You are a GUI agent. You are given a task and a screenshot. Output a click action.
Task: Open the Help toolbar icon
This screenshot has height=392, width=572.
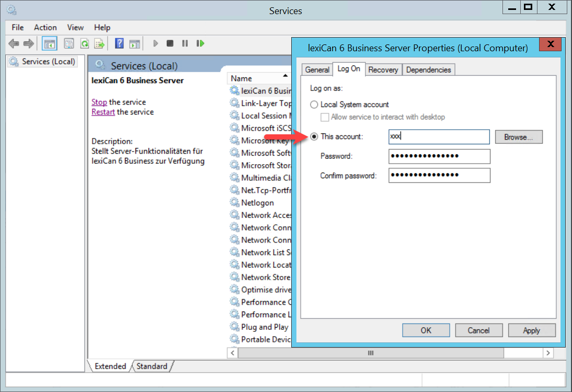click(x=119, y=43)
